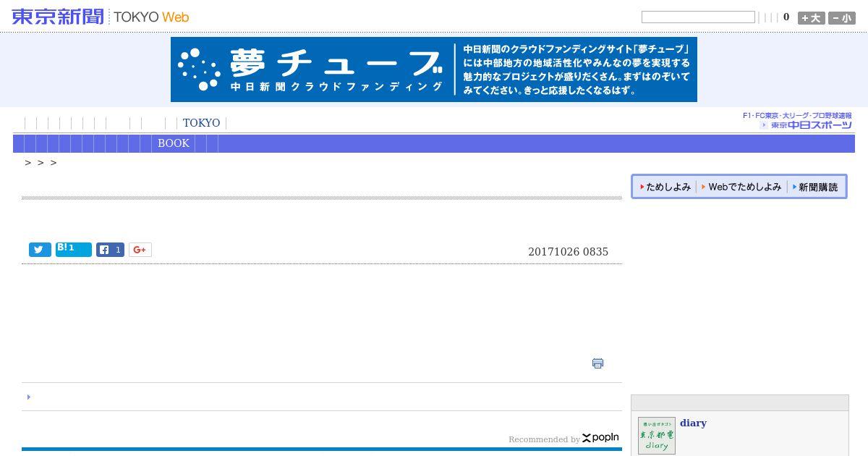The width and height of the screenshot is (868, 456).
Task: Focus the site search input field
Action: (698, 17)
